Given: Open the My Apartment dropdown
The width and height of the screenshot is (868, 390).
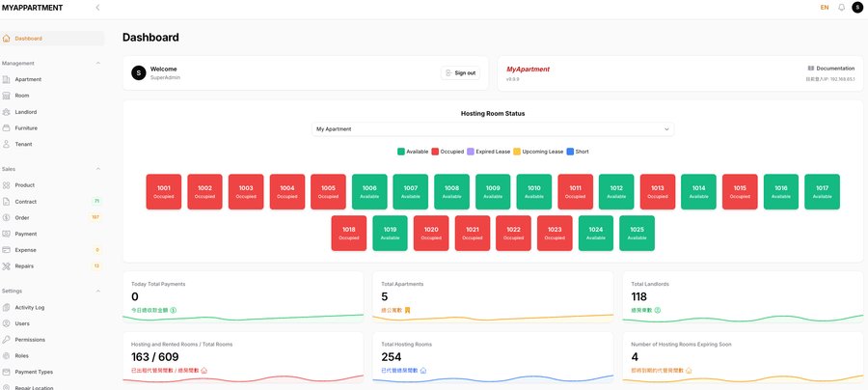Looking at the screenshot, I should (493, 128).
